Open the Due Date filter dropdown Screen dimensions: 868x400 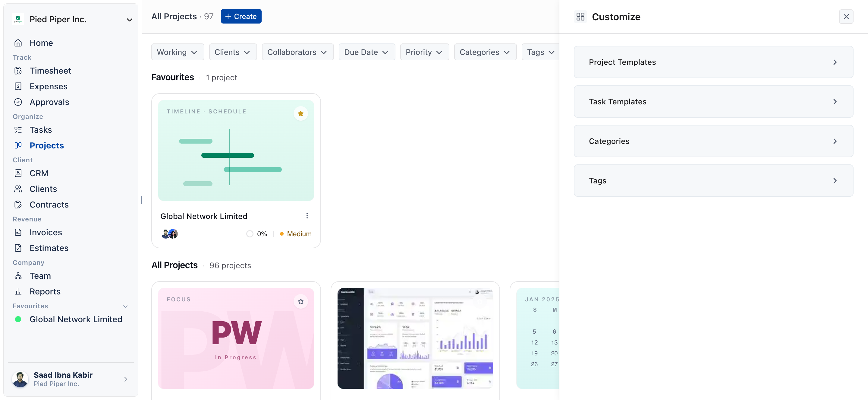366,52
